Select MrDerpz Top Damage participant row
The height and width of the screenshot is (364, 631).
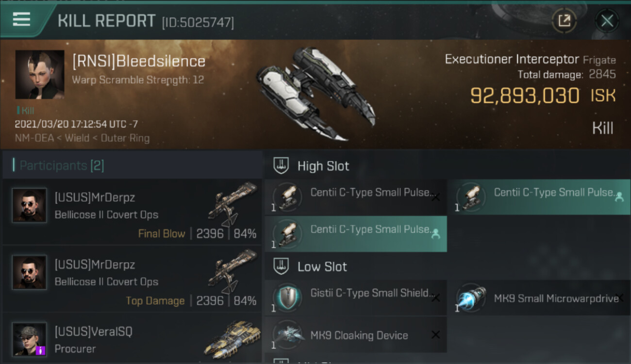click(132, 280)
